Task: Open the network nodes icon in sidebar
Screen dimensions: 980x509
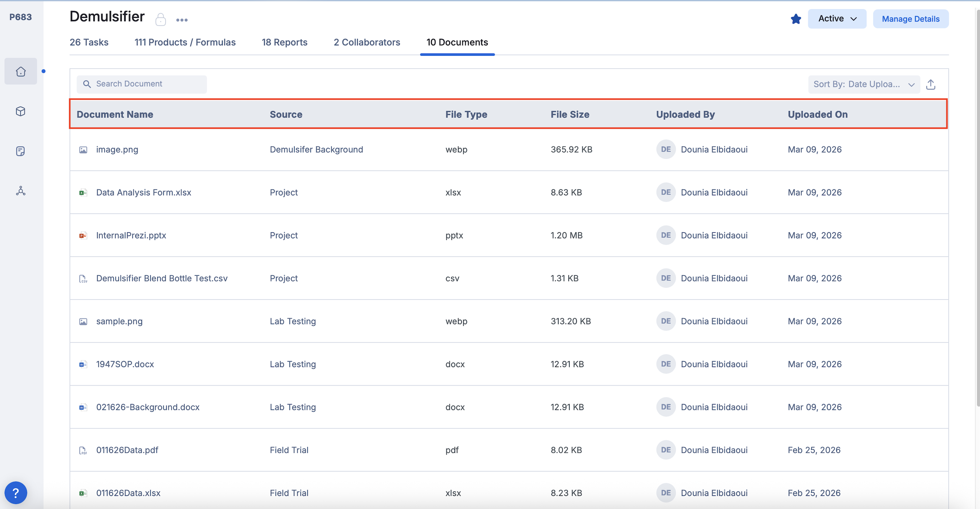Action: click(x=21, y=191)
